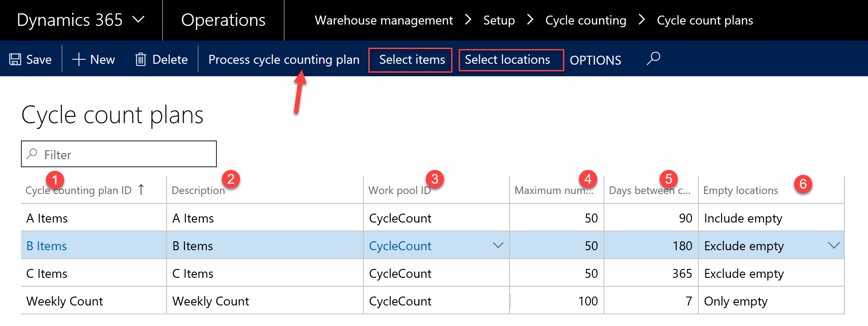Open the OPTIONS tab
This screenshot has width=868, height=326.
(x=595, y=60)
